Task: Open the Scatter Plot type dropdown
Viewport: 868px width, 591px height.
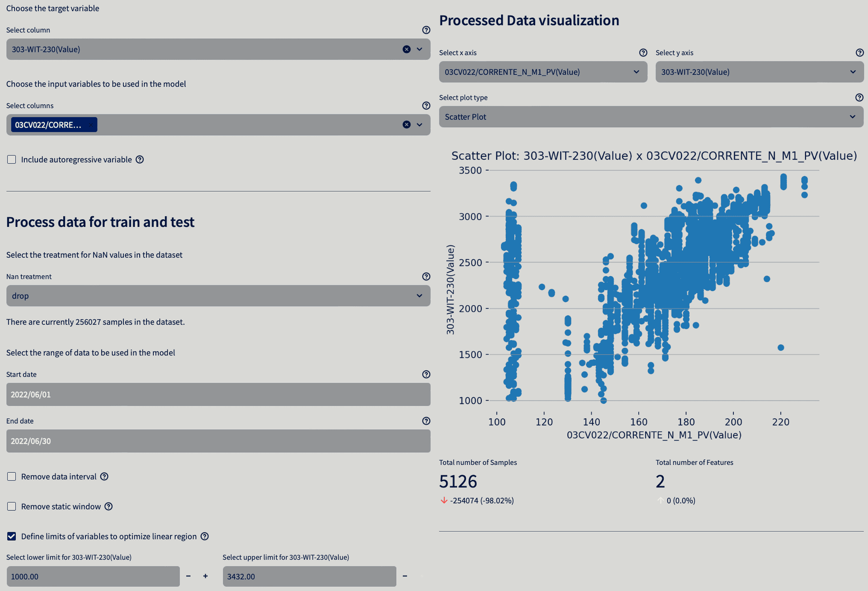Action: click(651, 117)
